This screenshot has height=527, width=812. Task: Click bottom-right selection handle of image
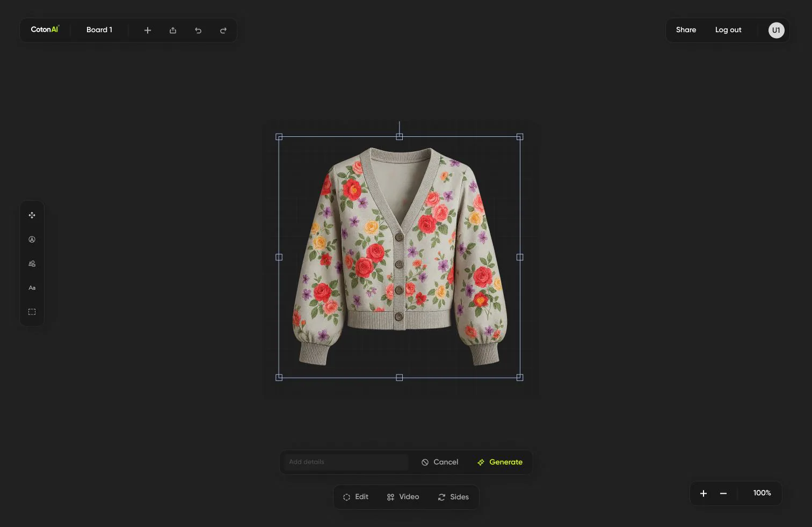tap(520, 378)
